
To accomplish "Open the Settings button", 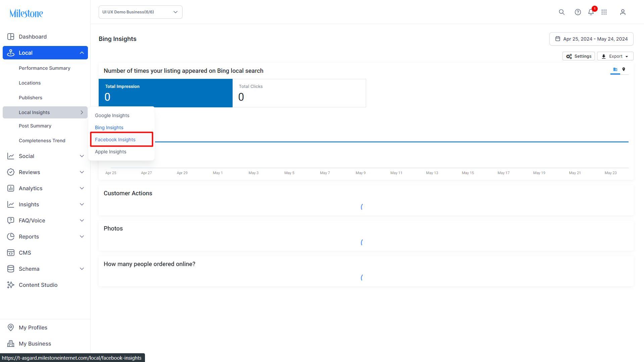I will [579, 56].
